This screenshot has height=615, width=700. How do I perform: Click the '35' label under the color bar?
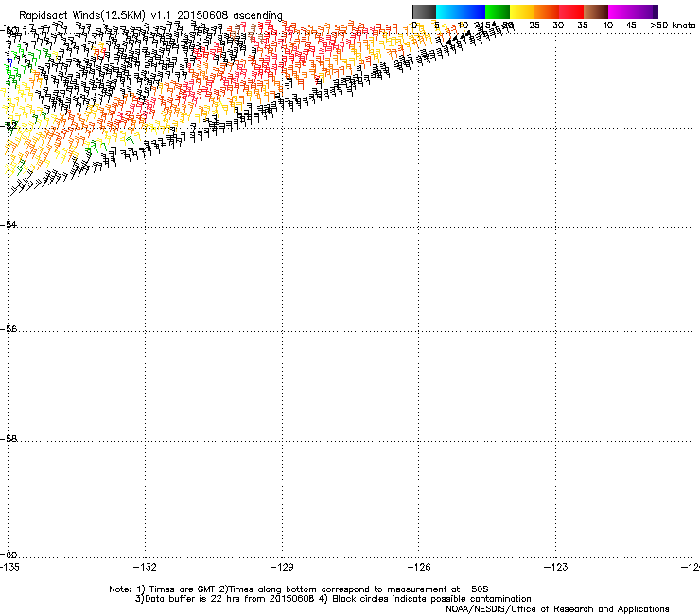pyautogui.click(x=583, y=26)
